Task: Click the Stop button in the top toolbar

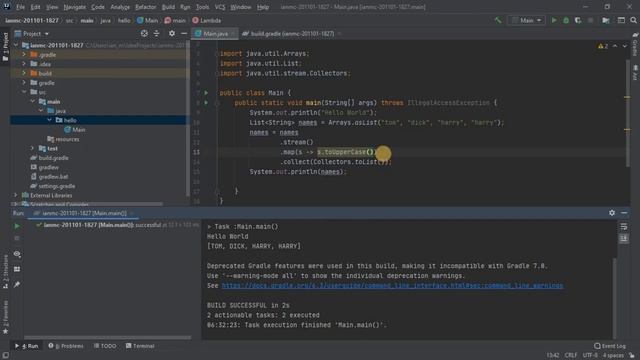Action: point(590,20)
